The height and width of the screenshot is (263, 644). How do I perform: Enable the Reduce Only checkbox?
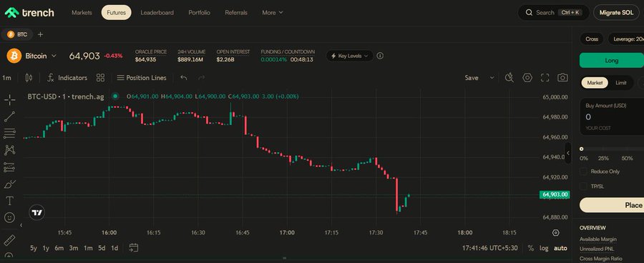pyautogui.click(x=583, y=172)
